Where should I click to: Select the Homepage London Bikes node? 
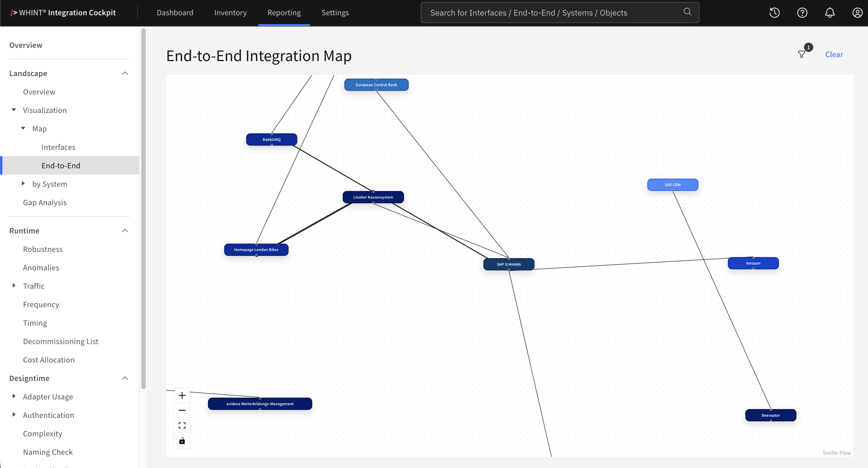256,250
